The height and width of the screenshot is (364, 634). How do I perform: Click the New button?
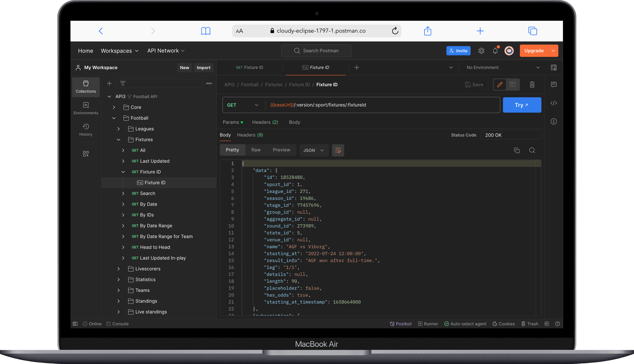pyautogui.click(x=184, y=67)
